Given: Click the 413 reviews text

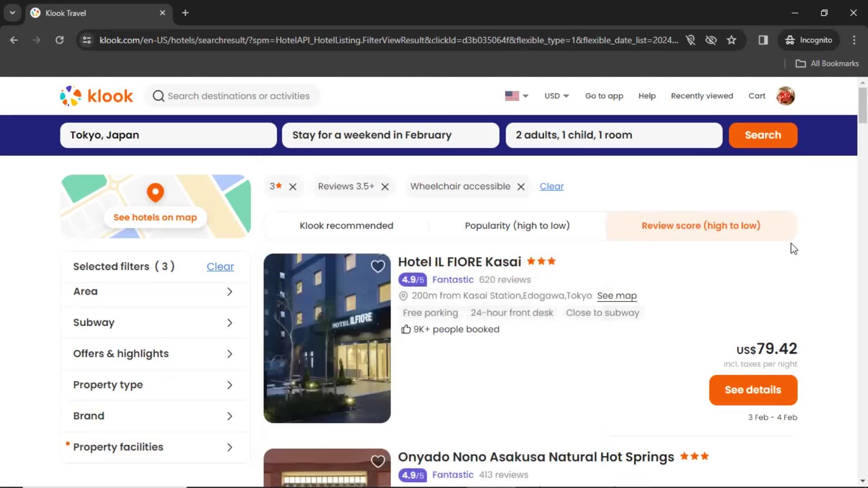Looking at the screenshot, I should click(504, 475).
